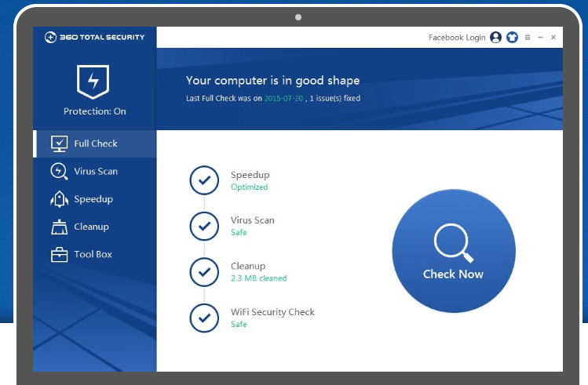Click the Virus Scan result checkmark circle

204,226
